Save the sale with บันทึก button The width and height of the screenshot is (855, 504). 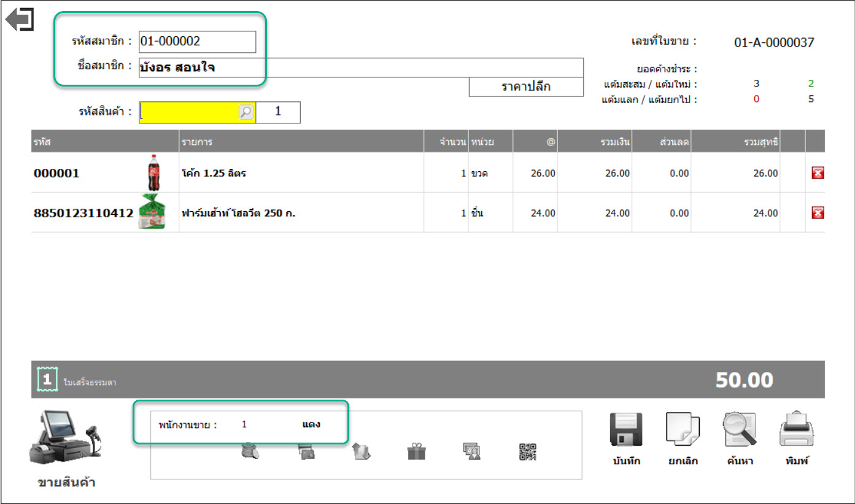click(625, 438)
